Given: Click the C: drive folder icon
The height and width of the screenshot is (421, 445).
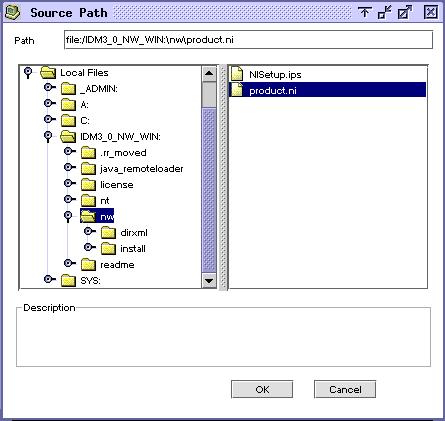Looking at the screenshot, I should click(68, 120).
